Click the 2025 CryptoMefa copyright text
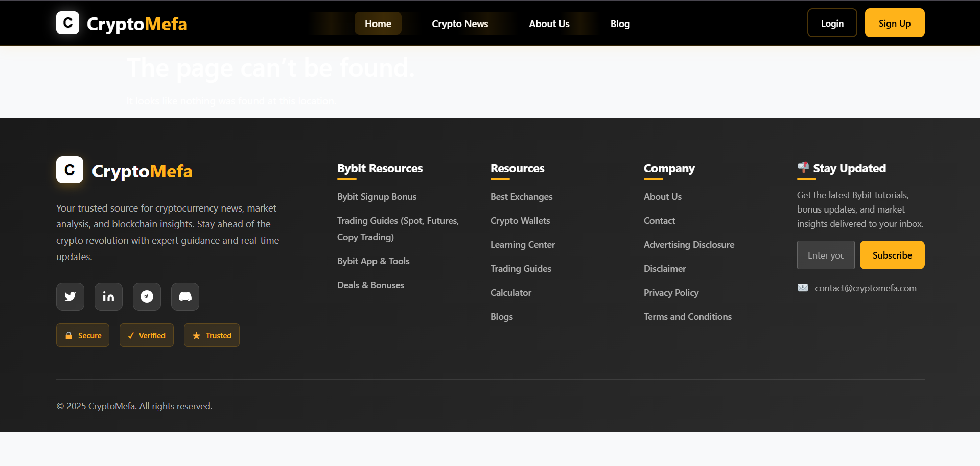The height and width of the screenshot is (466, 980). coord(134,406)
